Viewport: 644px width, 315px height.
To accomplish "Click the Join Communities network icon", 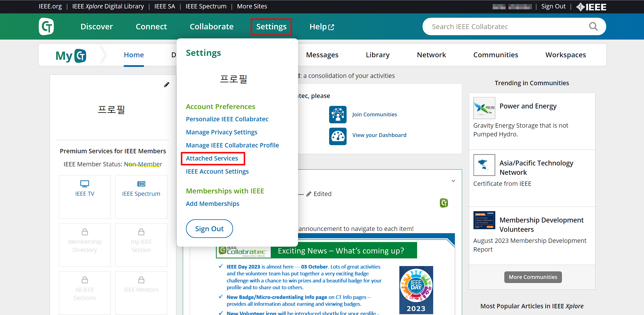I will [x=338, y=115].
